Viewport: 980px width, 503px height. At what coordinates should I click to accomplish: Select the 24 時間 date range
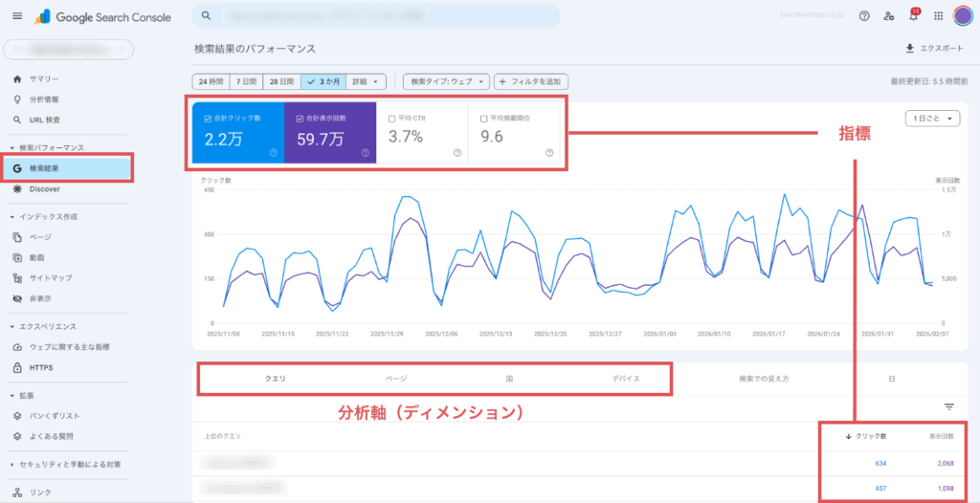point(211,81)
